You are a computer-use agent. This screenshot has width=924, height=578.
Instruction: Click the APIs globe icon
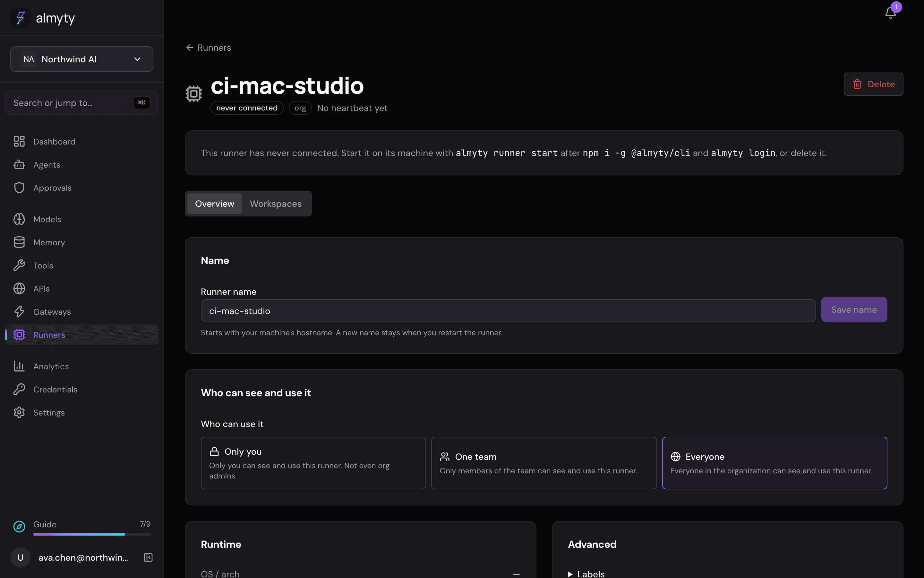coord(19,289)
